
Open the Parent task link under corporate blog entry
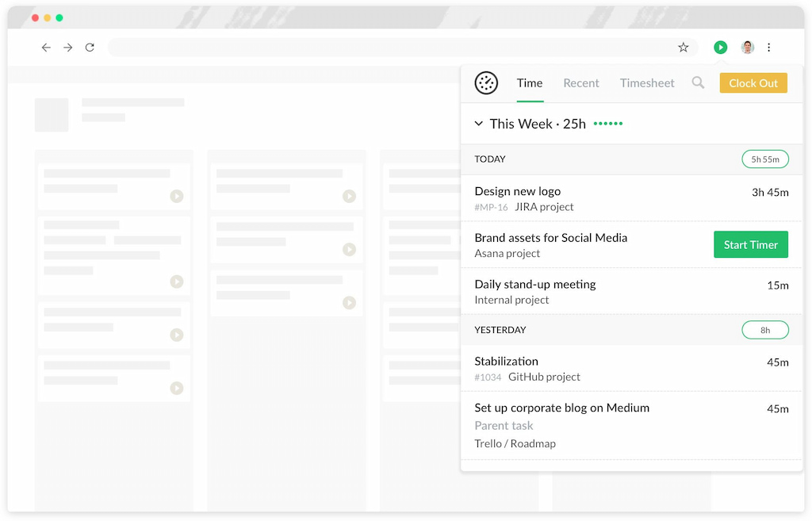click(x=504, y=425)
